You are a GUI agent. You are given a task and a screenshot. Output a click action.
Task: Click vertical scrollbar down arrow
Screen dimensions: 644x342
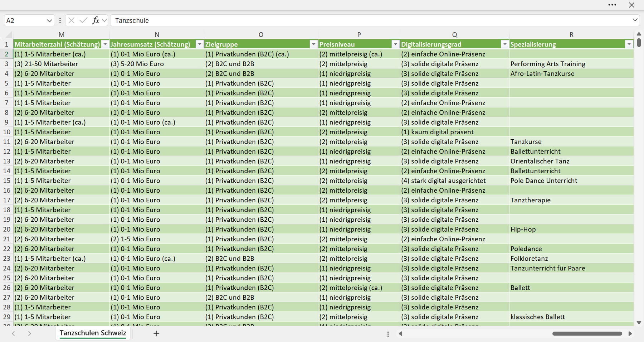click(x=639, y=322)
